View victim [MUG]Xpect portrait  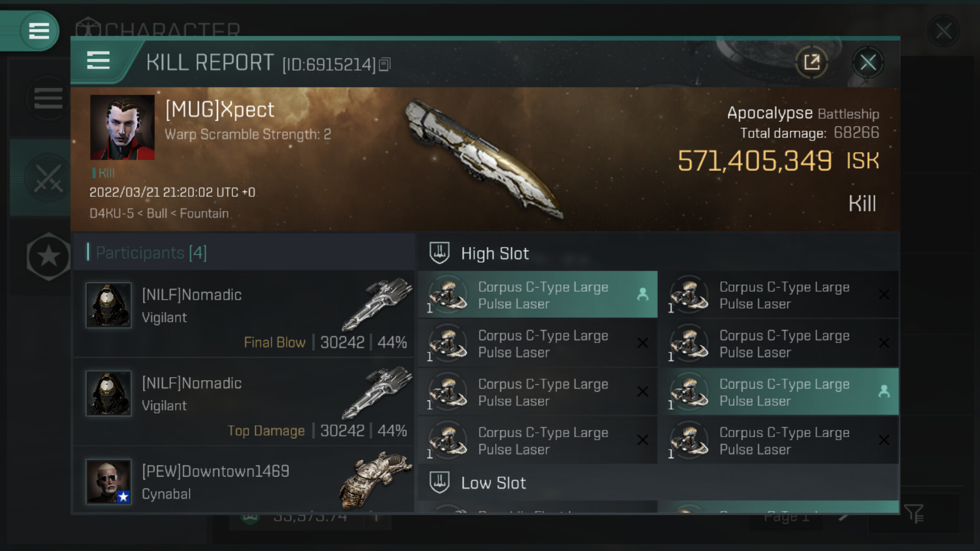click(x=122, y=128)
